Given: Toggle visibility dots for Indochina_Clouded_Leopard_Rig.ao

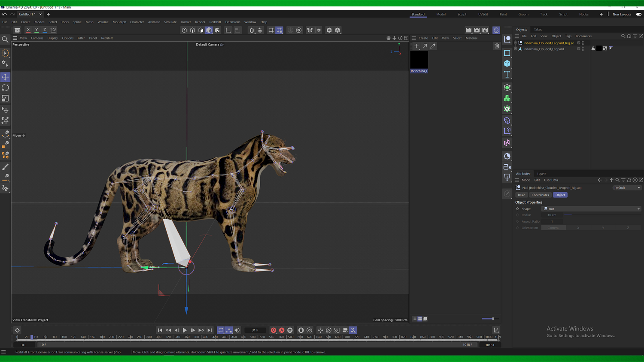Looking at the screenshot, I should pyautogui.click(x=583, y=43).
